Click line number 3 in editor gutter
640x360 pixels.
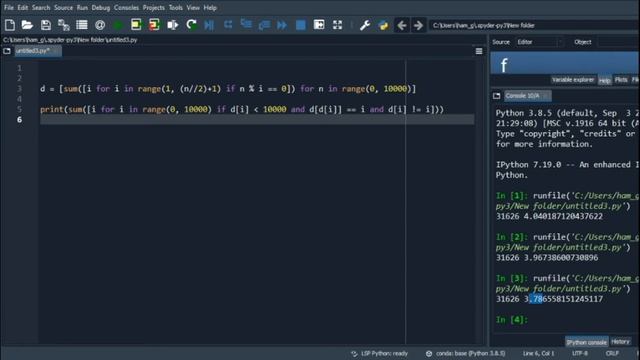19,89
